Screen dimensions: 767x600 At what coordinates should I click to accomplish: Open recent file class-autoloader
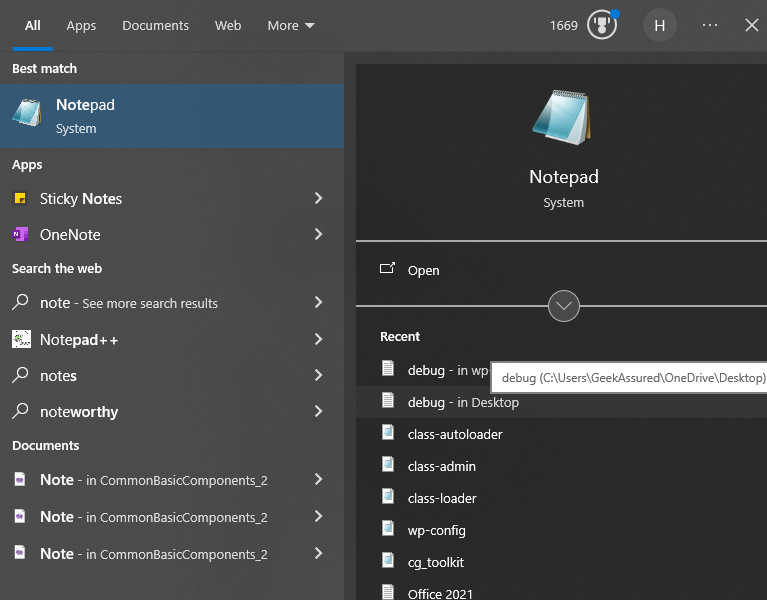pos(561,434)
